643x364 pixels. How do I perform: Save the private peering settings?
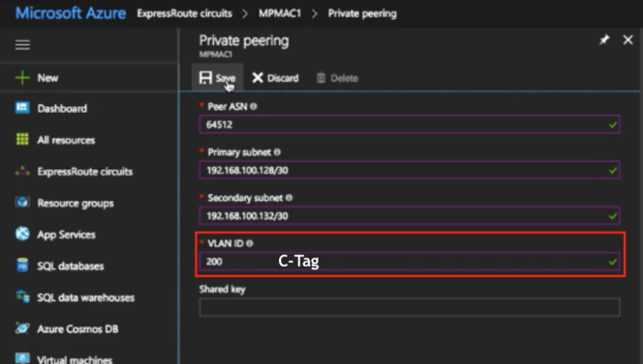tap(218, 78)
